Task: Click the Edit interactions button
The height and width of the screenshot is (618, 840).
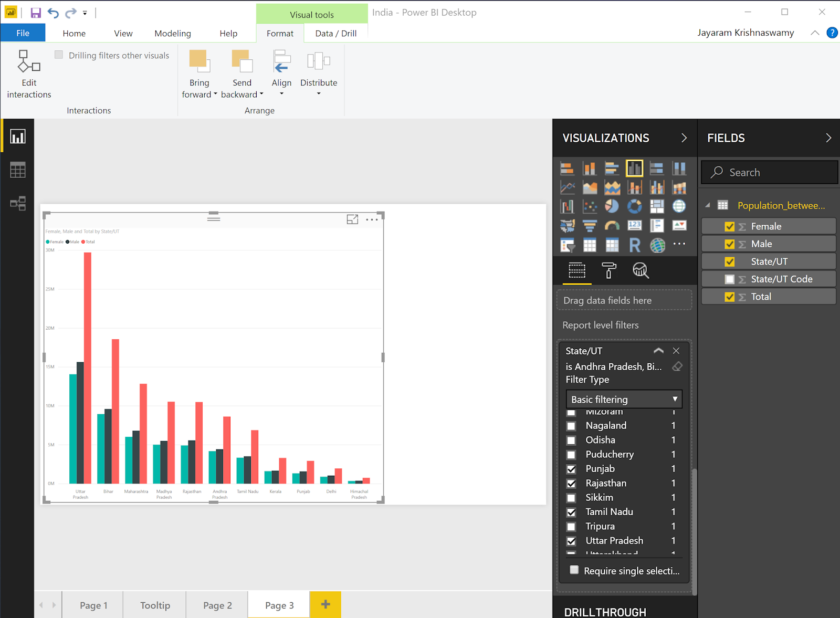Action: [x=29, y=72]
